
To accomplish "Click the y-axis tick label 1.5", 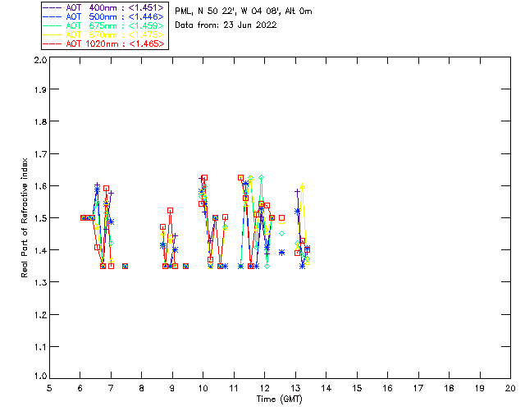I will pos(39,218).
